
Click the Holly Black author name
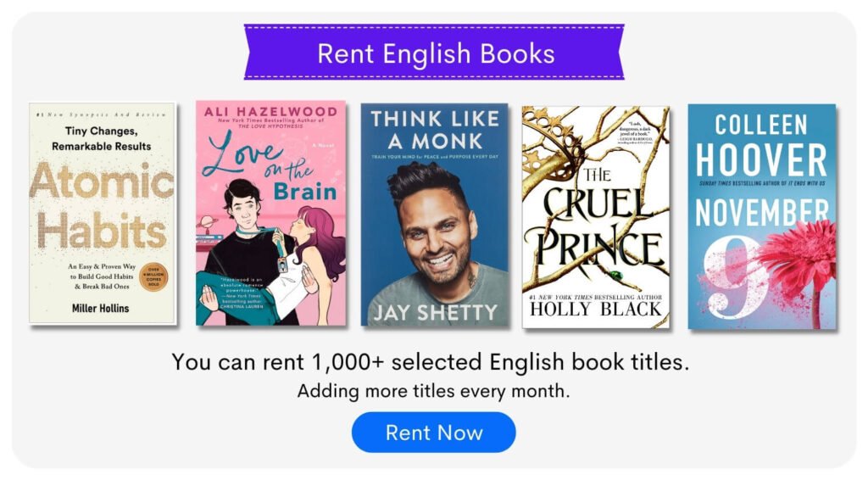[596, 309]
